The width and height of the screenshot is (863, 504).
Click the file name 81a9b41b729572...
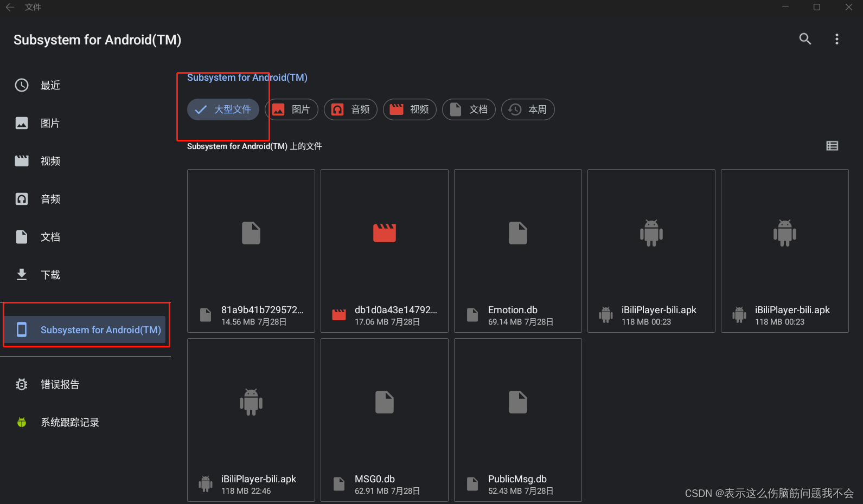pyautogui.click(x=263, y=310)
